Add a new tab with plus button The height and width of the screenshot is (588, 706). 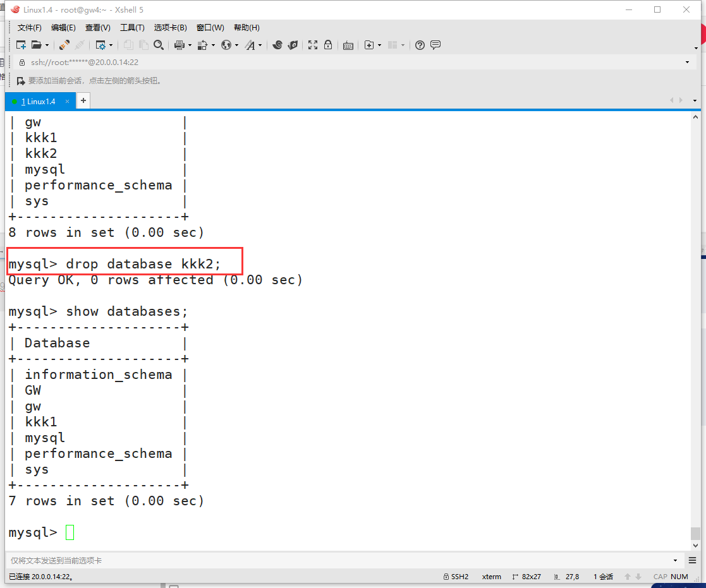tap(83, 101)
